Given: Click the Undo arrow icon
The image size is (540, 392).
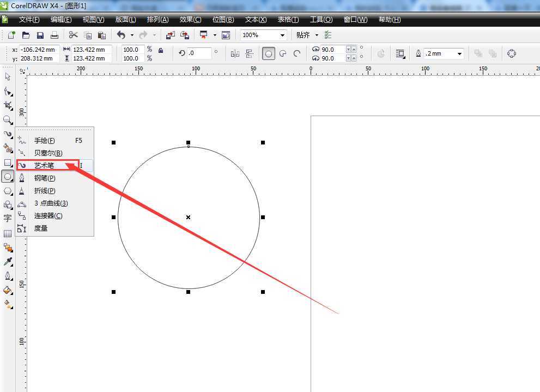Looking at the screenshot, I should (x=121, y=35).
